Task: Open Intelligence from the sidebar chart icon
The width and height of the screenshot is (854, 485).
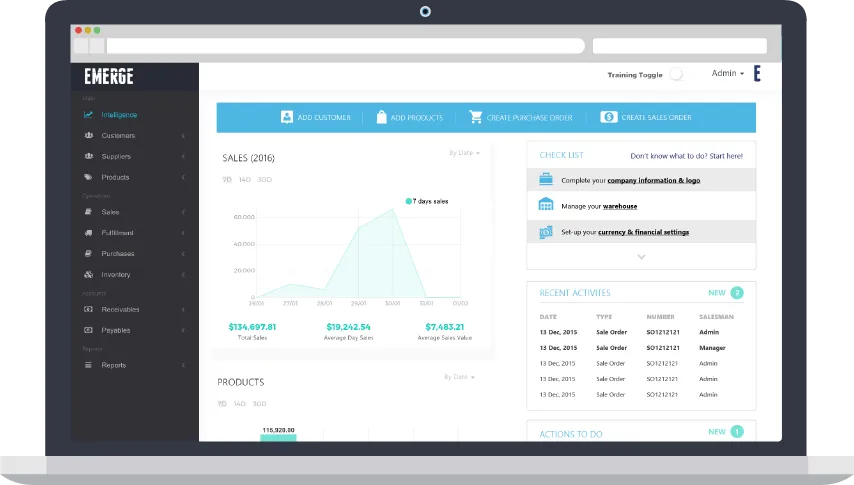Action: (89, 114)
